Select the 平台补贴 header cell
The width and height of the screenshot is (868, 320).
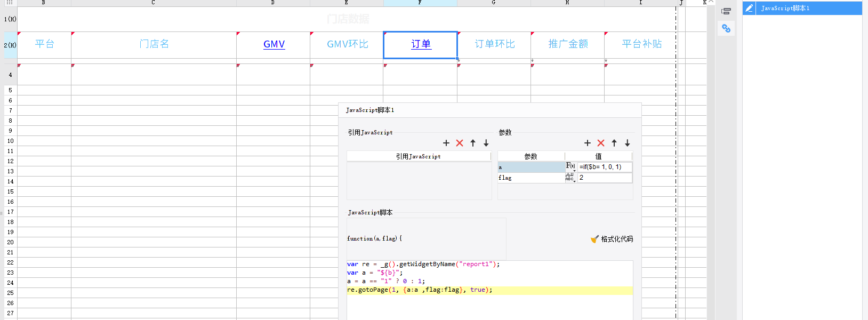(x=641, y=45)
